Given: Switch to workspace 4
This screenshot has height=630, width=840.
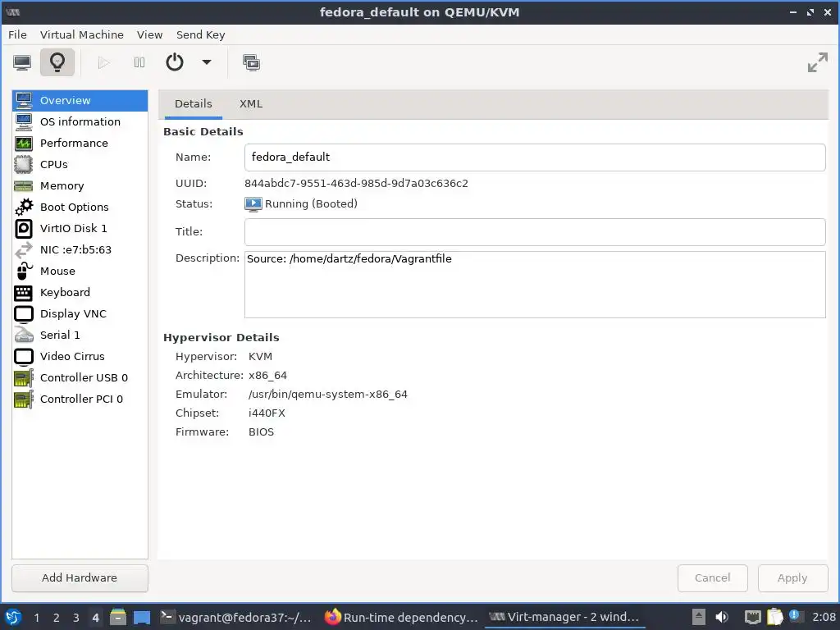Looking at the screenshot, I should [x=95, y=618].
